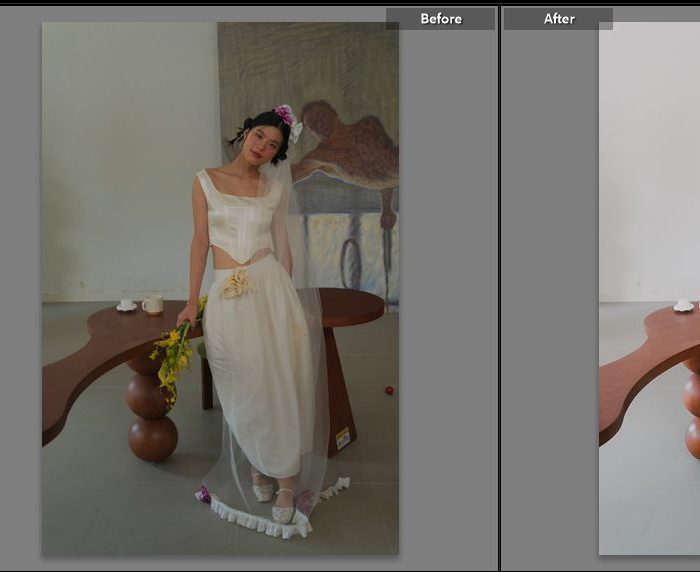
Task: Click the coffee cup in Before photo
Action: point(152,304)
